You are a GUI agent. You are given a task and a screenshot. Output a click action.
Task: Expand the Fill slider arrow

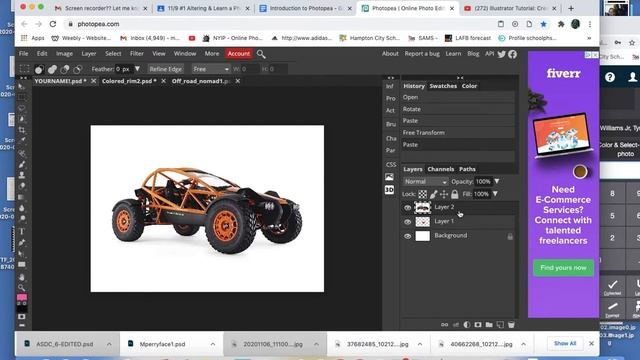pyautogui.click(x=495, y=194)
